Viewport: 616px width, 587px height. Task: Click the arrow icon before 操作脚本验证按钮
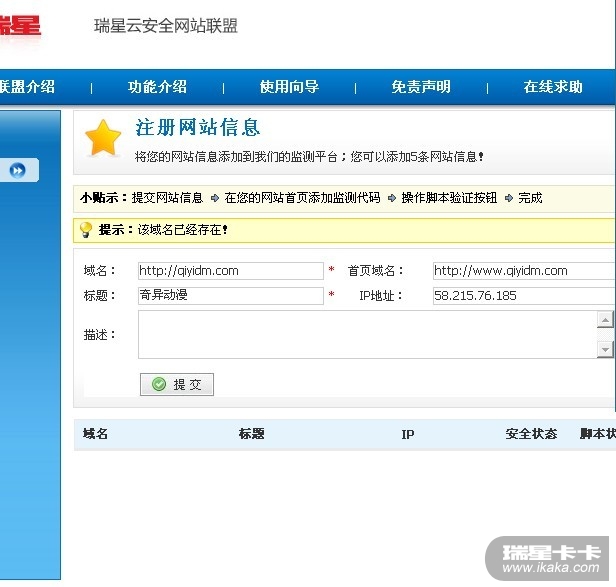point(392,198)
